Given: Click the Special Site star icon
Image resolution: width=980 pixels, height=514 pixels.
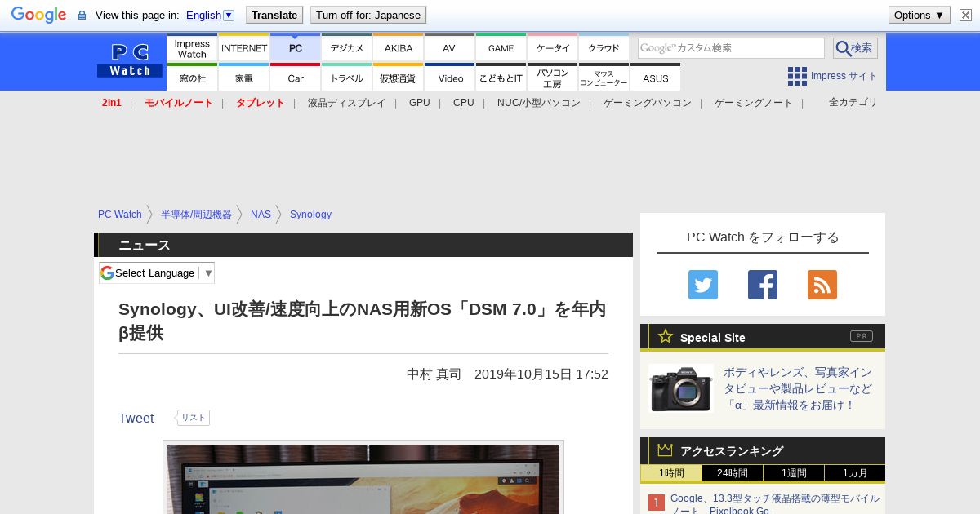Looking at the screenshot, I should tap(666, 336).
